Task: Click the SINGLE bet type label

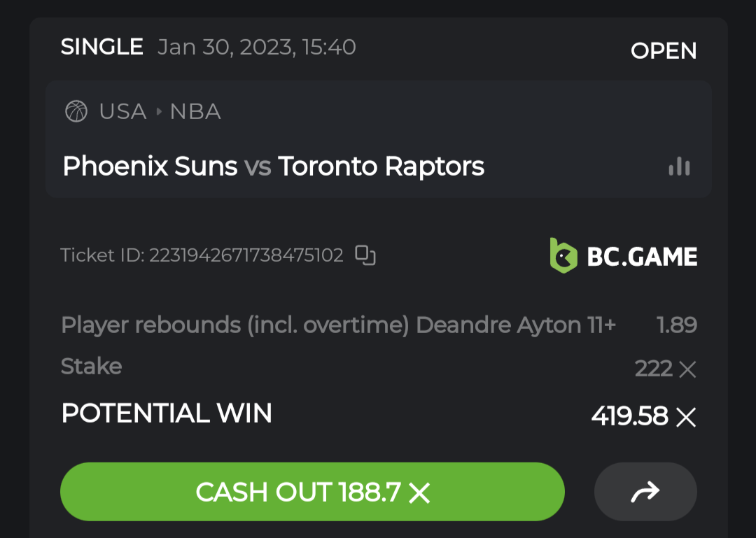Action: click(x=102, y=48)
